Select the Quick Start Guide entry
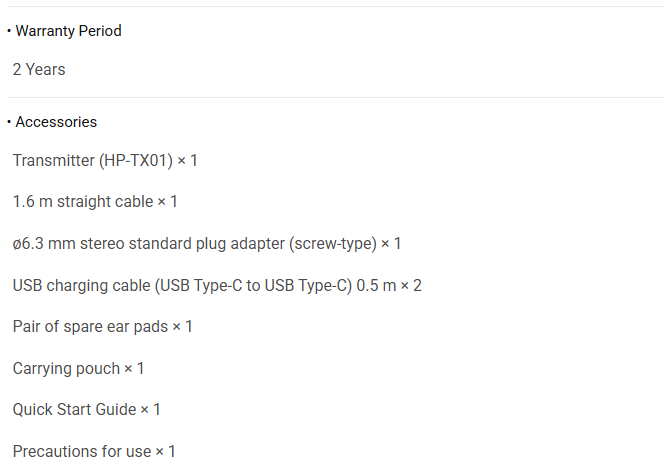 click(x=86, y=410)
